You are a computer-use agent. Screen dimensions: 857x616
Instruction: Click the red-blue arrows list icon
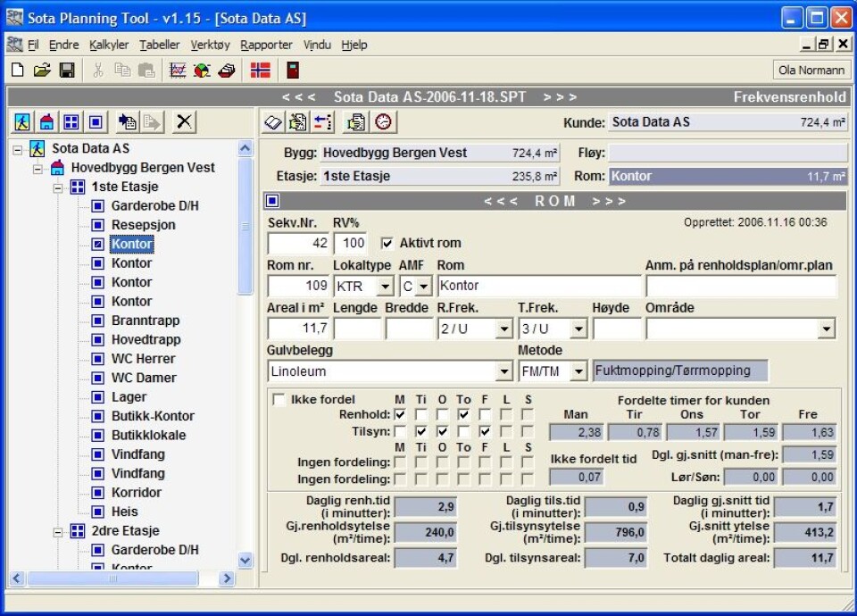[x=322, y=122]
